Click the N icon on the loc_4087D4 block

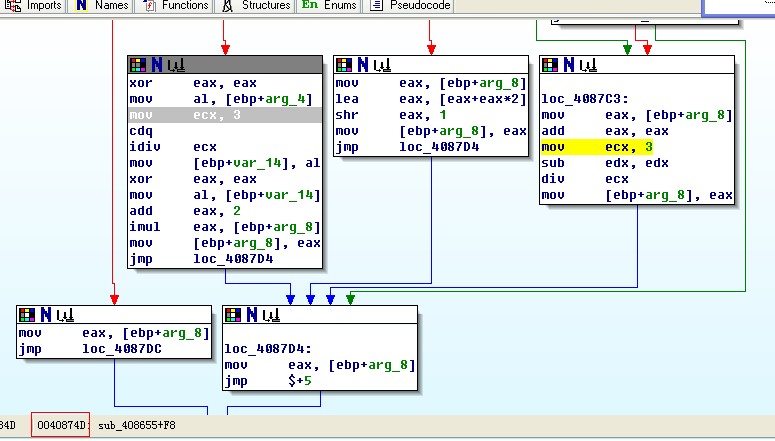click(x=251, y=315)
